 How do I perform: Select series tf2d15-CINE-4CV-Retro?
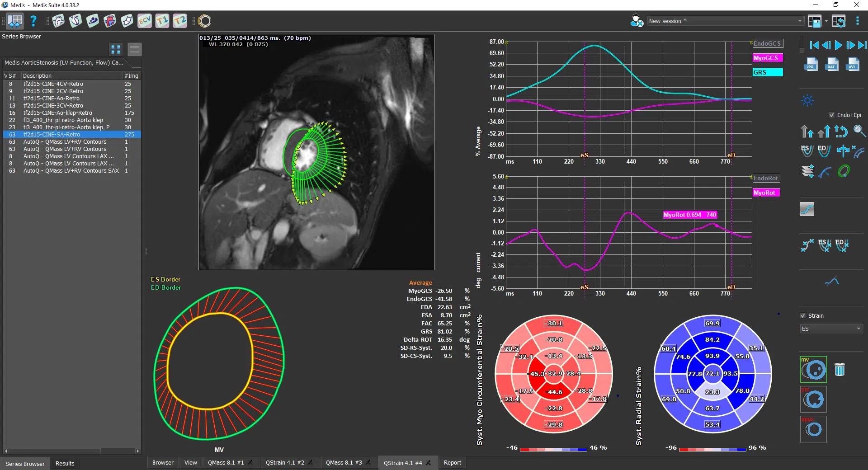pyautogui.click(x=53, y=84)
